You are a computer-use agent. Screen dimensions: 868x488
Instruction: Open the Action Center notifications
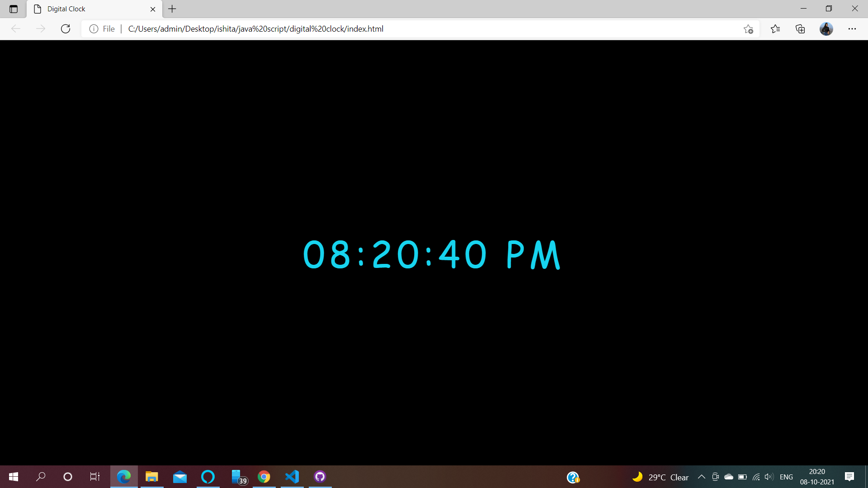click(x=849, y=477)
